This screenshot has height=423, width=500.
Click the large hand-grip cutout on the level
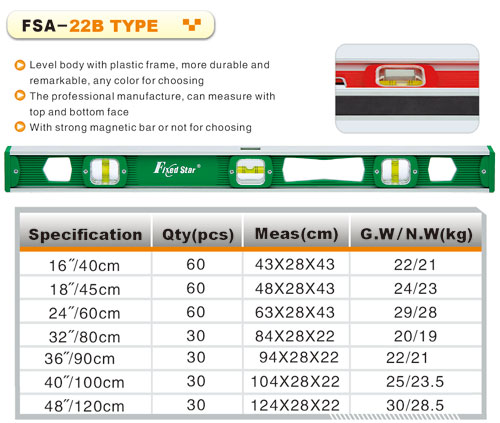[323, 169]
